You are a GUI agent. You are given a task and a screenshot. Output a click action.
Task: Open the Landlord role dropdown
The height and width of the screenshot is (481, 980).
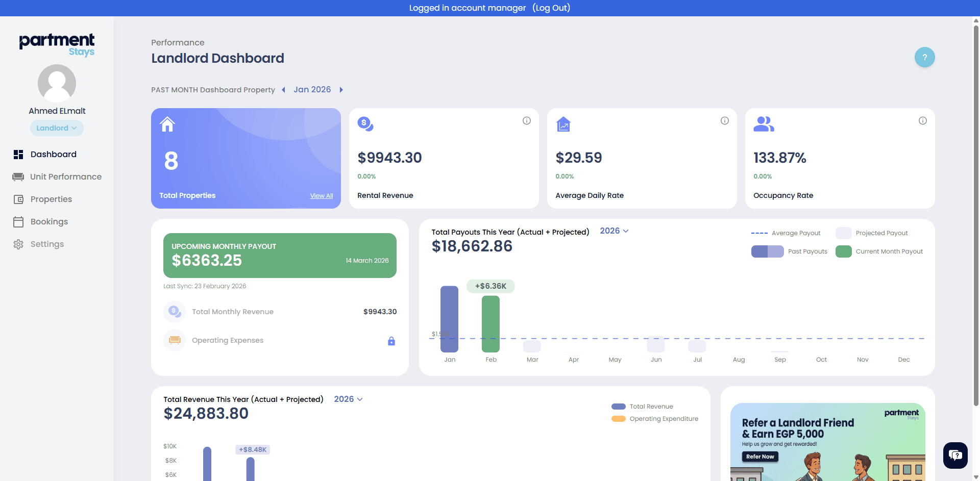point(57,128)
